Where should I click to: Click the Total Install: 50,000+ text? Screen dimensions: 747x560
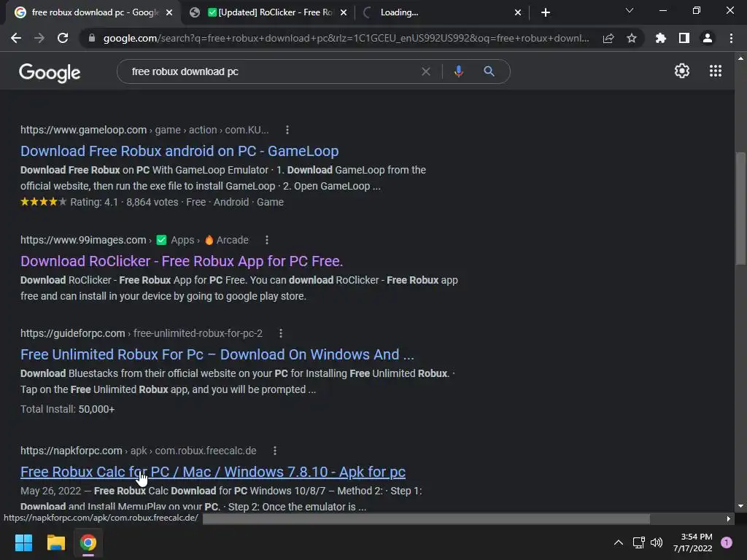(67, 410)
